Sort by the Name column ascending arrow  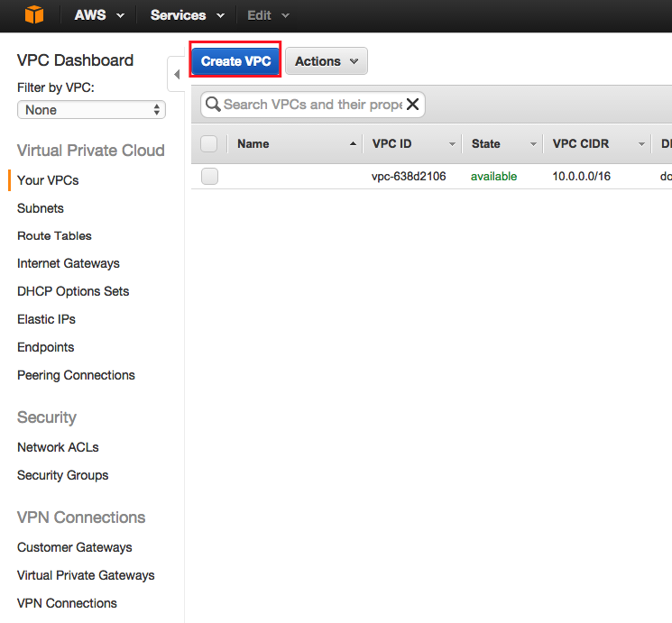coord(353,144)
